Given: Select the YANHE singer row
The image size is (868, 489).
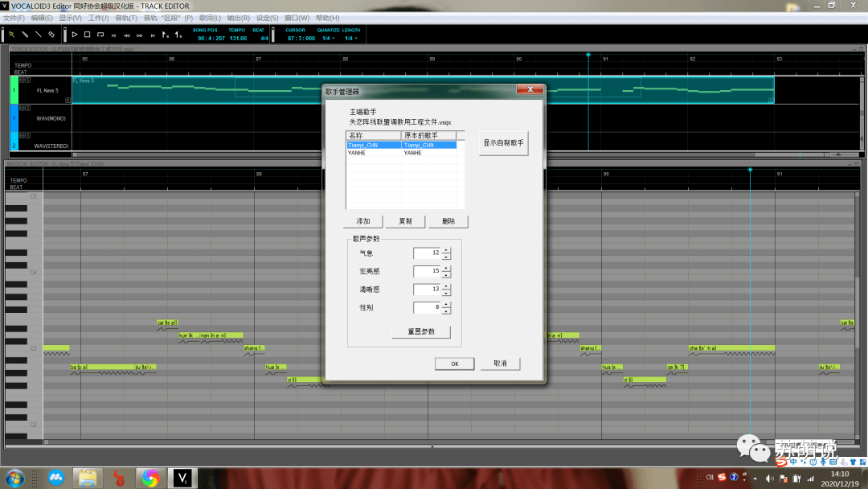Looking at the screenshot, I should click(x=402, y=153).
